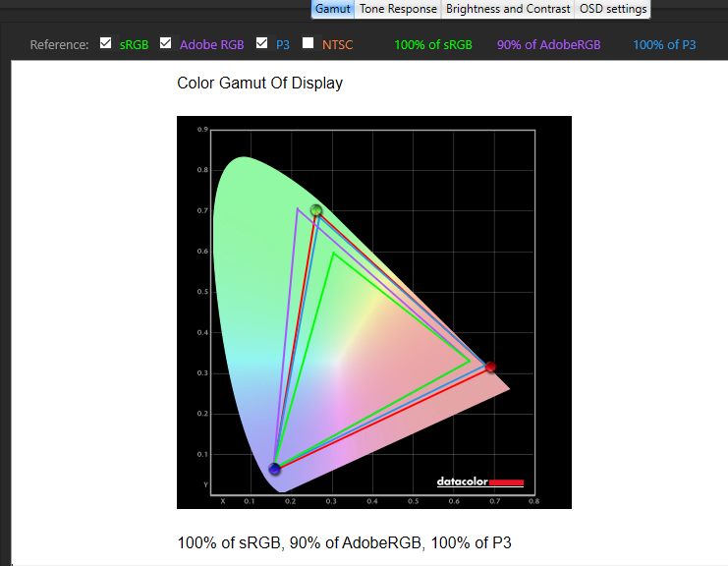Viewport: 728px width, 566px height.
Task: Open the Tone Response tab
Action: (x=398, y=9)
